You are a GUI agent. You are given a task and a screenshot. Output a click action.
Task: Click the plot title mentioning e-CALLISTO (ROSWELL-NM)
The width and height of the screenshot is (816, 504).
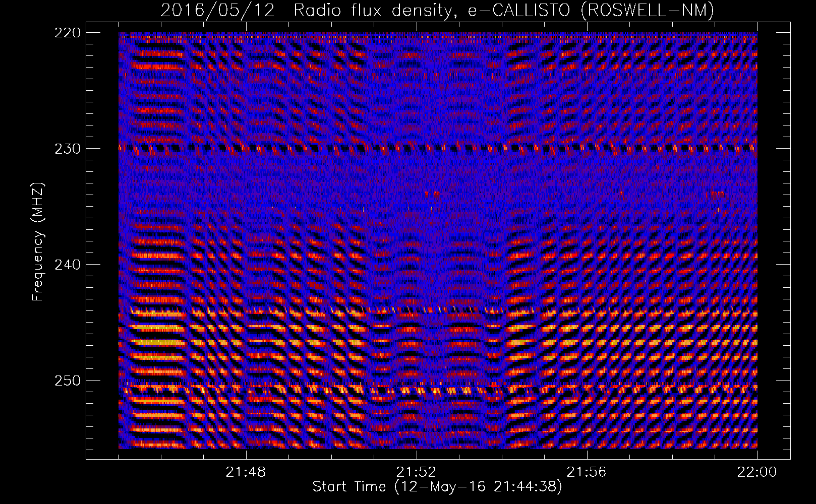click(x=437, y=10)
